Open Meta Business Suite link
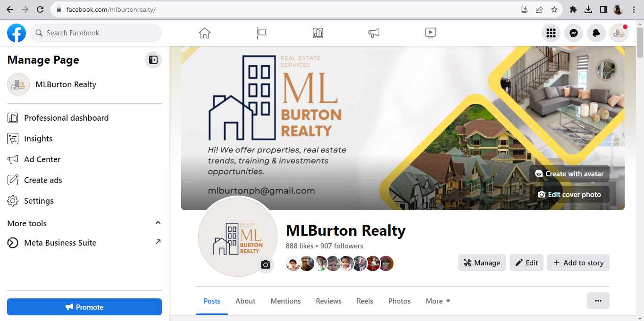 point(84,243)
